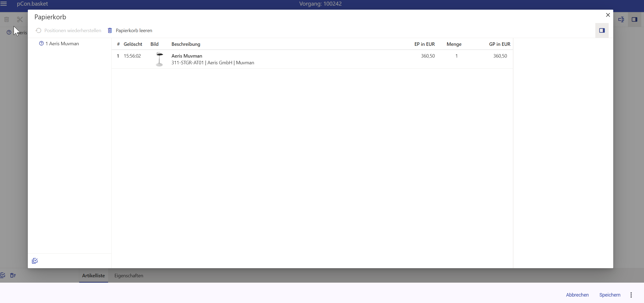Toggle the right sidebar icon in main toolbar
644x303 pixels.
(x=635, y=20)
